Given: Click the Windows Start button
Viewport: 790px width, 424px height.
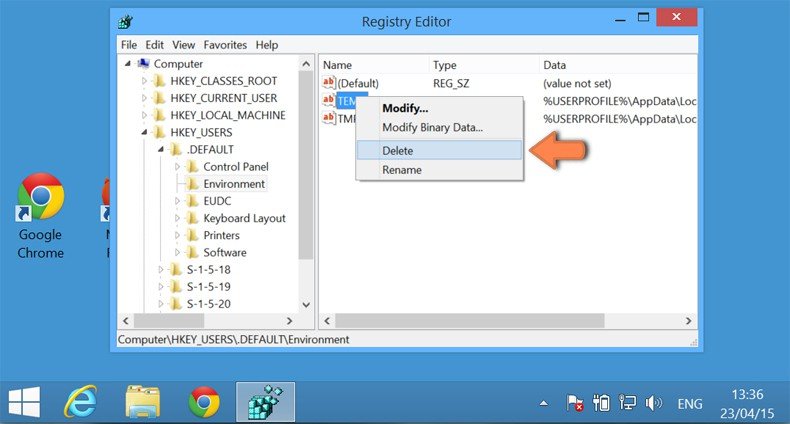Looking at the screenshot, I should (x=24, y=402).
